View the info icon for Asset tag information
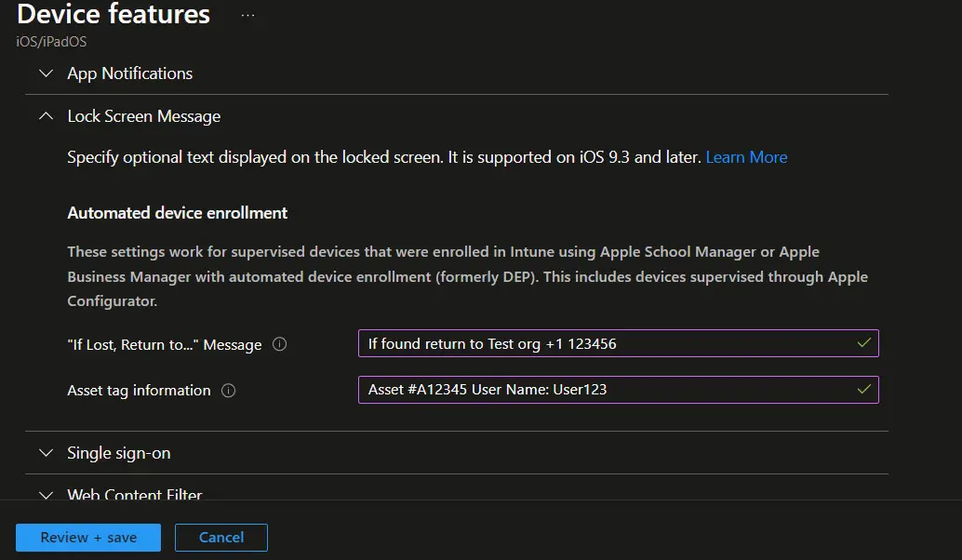This screenshot has width=962, height=560. [x=228, y=390]
